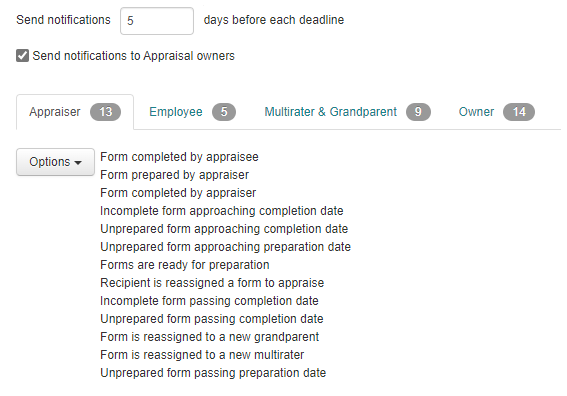The image size is (567, 396).
Task: Click the 14 badge on Owner tab
Action: click(x=519, y=112)
